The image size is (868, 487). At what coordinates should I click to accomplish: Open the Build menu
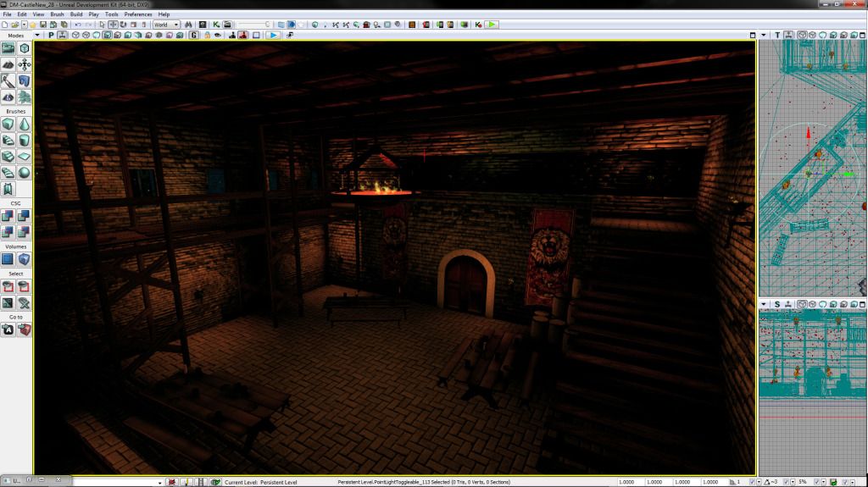click(76, 14)
